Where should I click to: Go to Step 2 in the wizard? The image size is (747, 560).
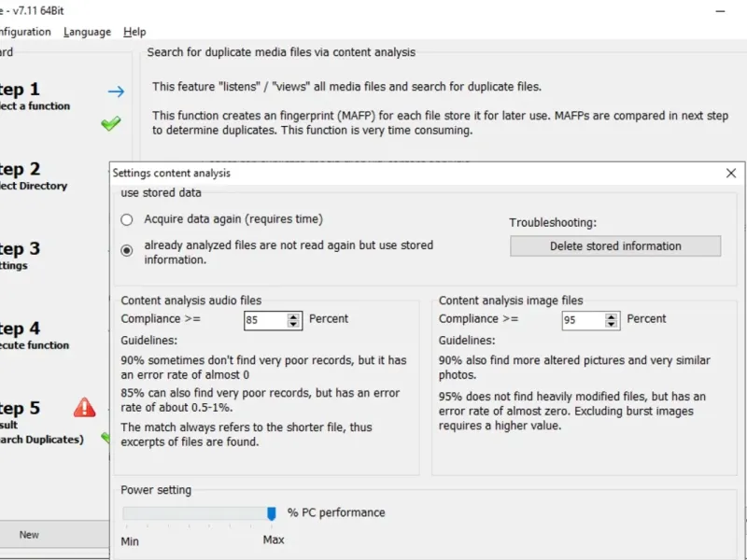(21, 170)
